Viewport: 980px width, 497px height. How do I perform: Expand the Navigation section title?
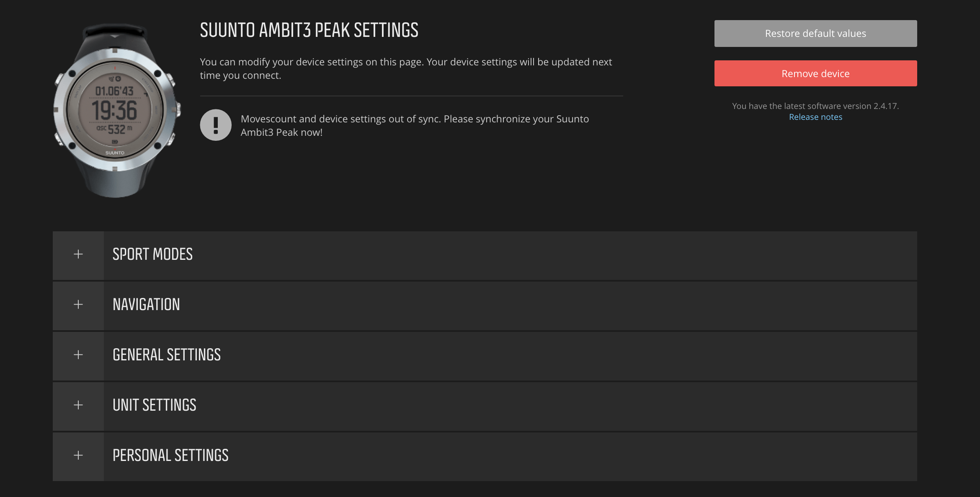tap(146, 305)
